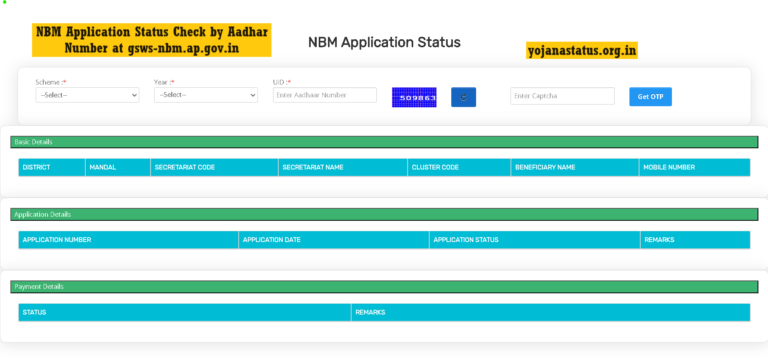The width and height of the screenshot is (768, 361).
Task: Click the yojanastatus.org.in label
Action: click(582, 50)
